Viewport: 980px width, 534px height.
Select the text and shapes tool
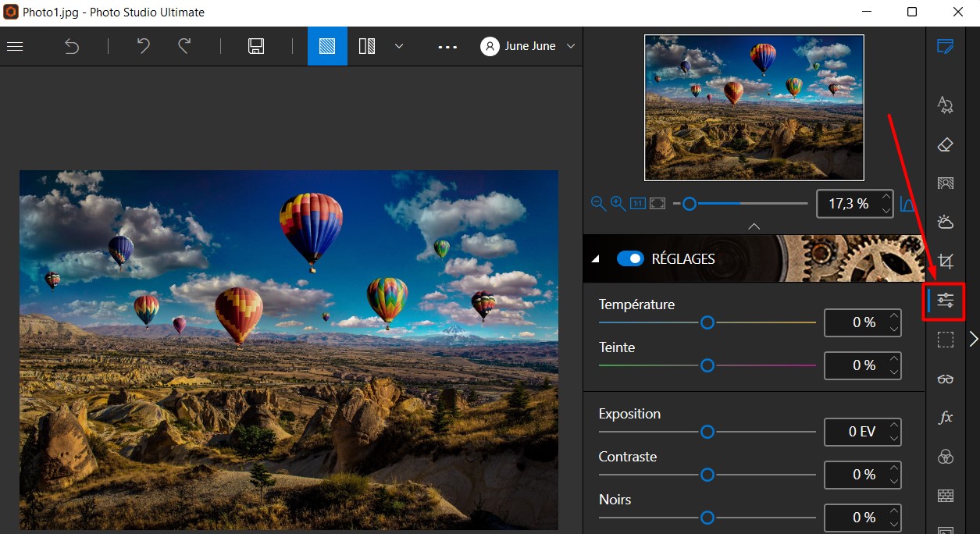(x=946, y=105)
